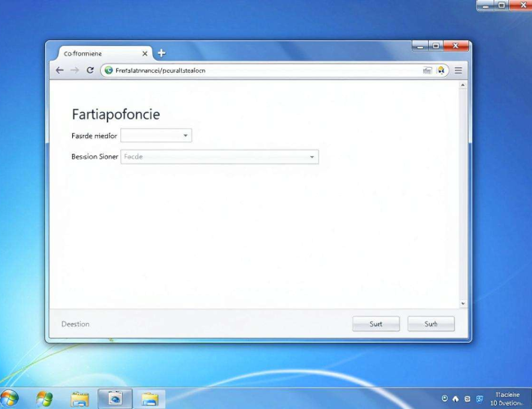
Task: Minimize the background window at the top-right
Action: tap(485, 5)
